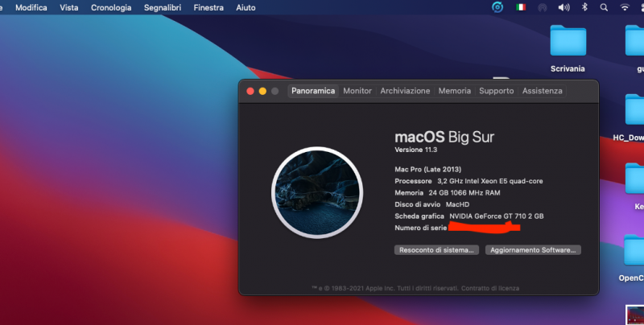
Task: Click the Bluetooth menu bar icon
Action: [585, 7]
